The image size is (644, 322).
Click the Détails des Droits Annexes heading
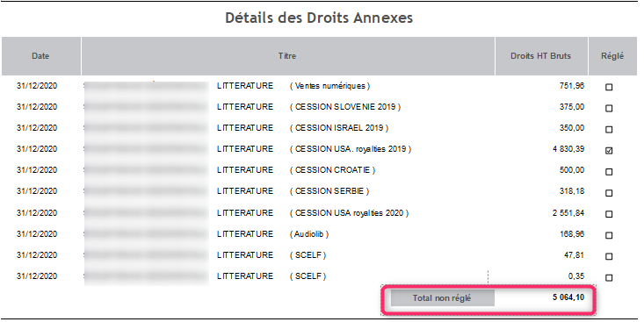pyautogui.click(x=319, y=18)
